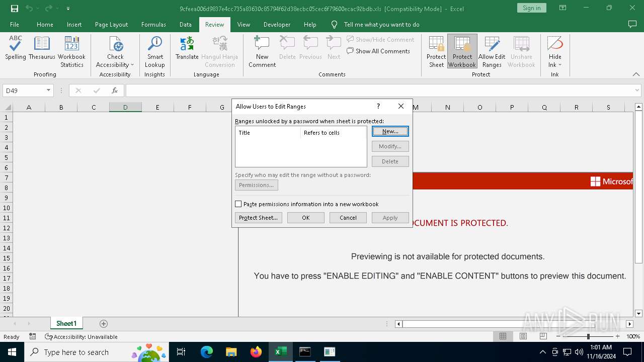644x362 pixels.
Task: Toggle Protect Workbook
Action: coord(462,52)
